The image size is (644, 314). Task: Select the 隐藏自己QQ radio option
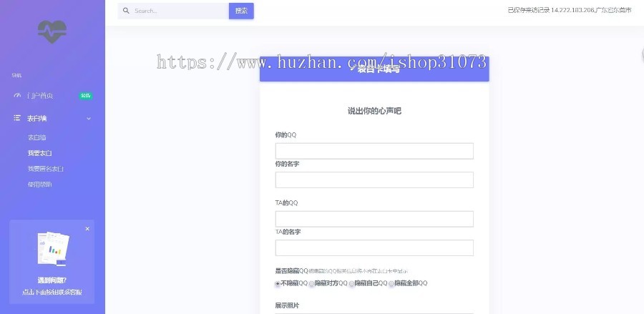(351, 284)
